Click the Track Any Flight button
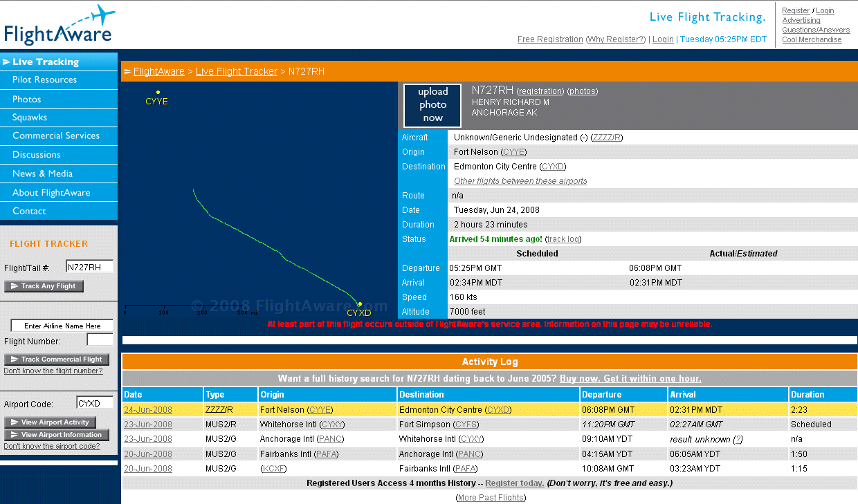This screenshot has width=858, height=504. (44, 286)
